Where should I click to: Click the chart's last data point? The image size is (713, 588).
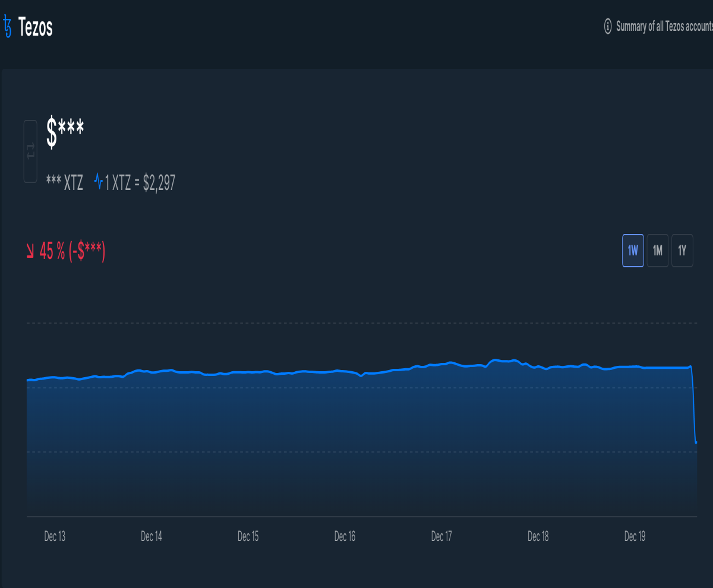(696, 442)
